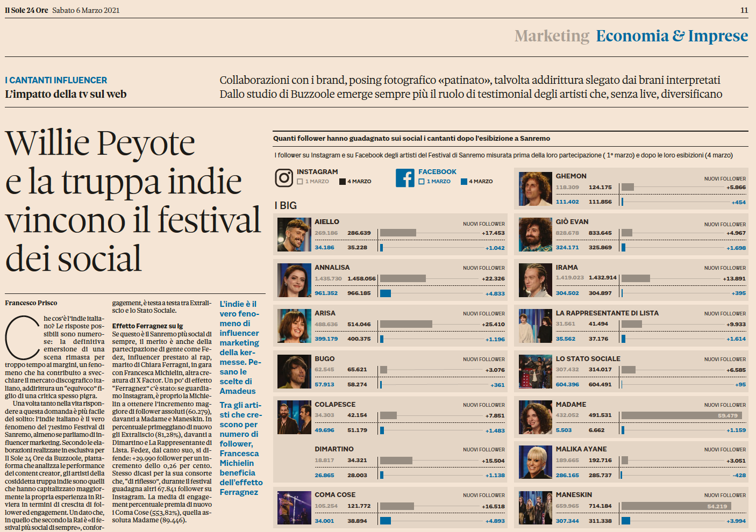The image size is (756, 532).
Task: Click the Facebook logo icon
Action: (405, 178)
